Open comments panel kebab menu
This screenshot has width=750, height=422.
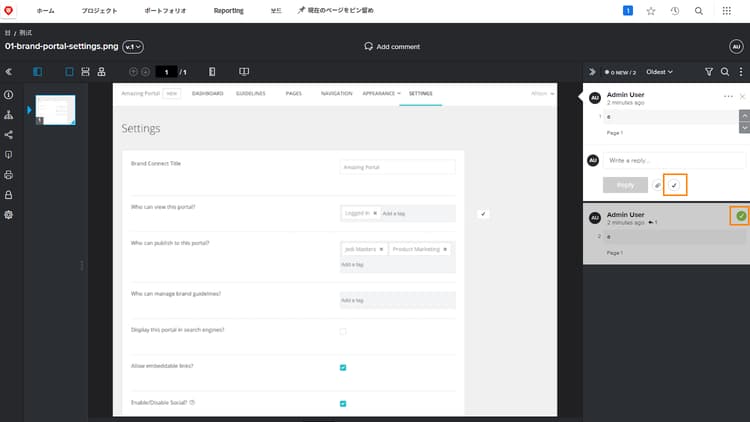point(741,72)
